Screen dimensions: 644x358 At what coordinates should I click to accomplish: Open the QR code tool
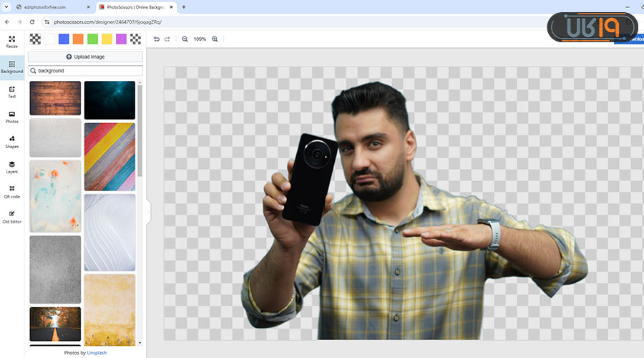11,191
